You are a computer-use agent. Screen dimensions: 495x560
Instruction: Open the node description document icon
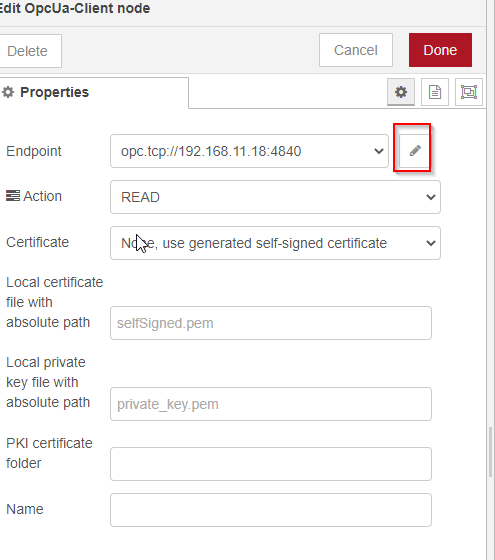point(435,92)
